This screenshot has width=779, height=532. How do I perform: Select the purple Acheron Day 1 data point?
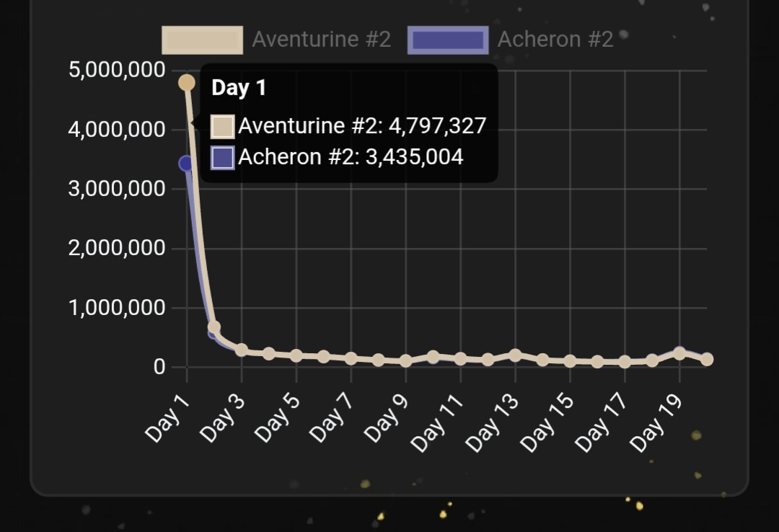[186, 163]
